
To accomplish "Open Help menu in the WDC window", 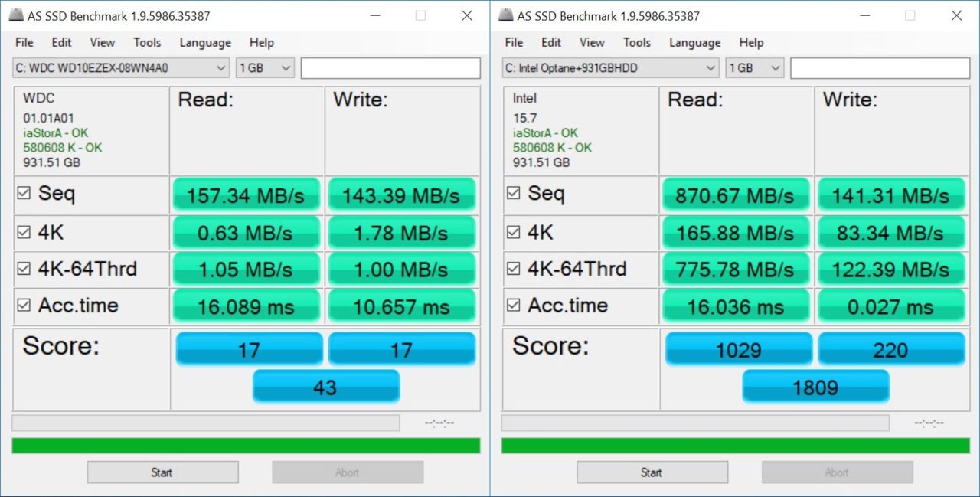I will click(262, 43).
